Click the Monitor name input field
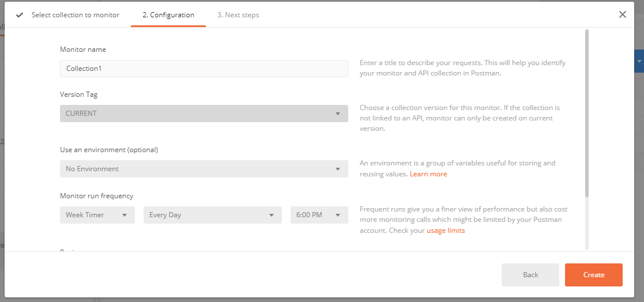Viewport: 644px width, 302px height. 204,69
